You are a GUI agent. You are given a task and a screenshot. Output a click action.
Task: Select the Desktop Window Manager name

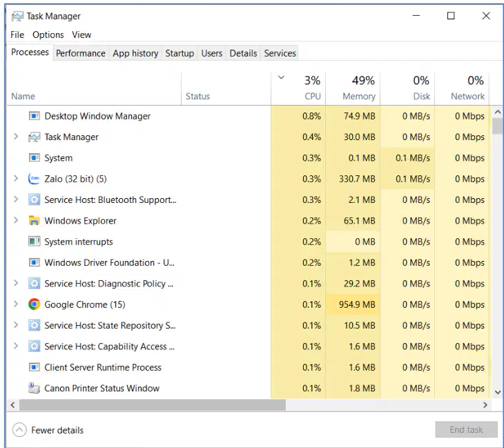pos(97,116)
